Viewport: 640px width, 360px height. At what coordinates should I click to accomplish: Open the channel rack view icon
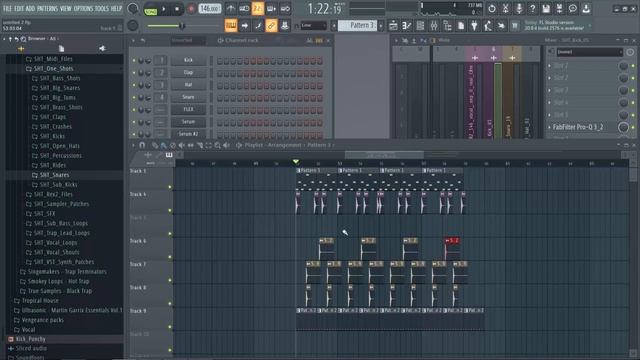420,26
